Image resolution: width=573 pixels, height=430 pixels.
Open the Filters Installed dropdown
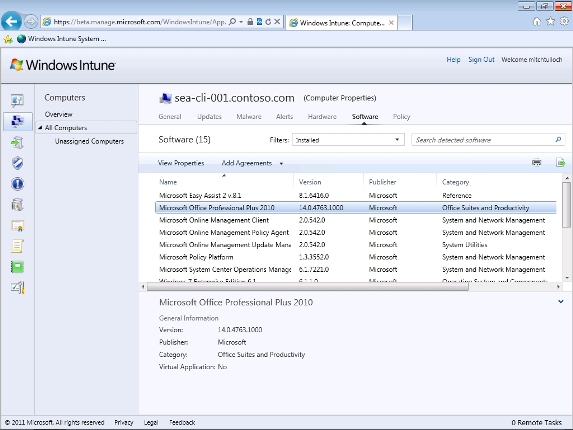tap(348, 140)
